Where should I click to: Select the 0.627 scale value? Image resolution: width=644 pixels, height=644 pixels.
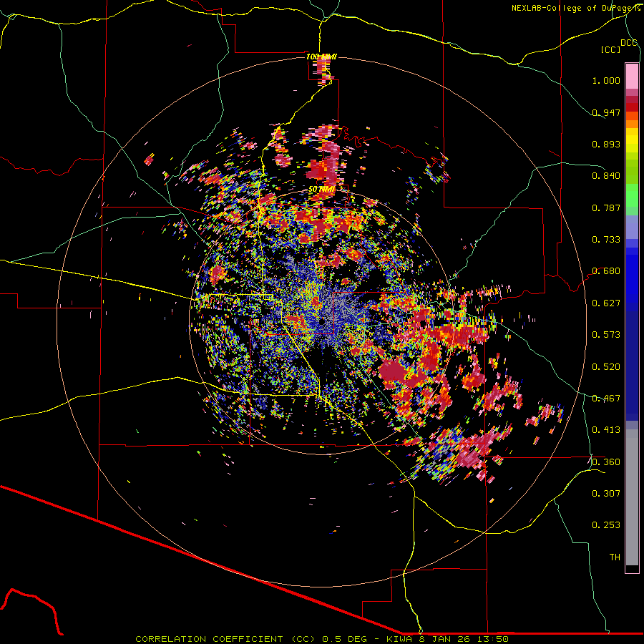606,303
